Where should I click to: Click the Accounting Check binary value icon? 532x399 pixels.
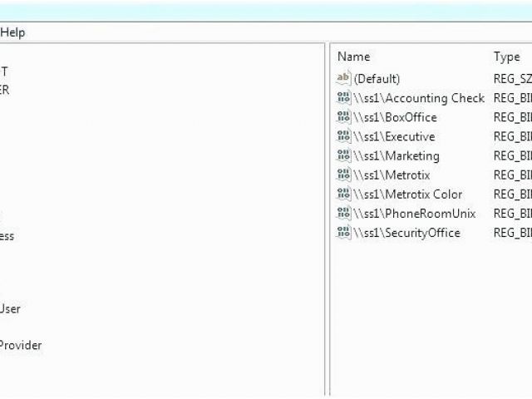pyautogui.click(x=344, y=98)
